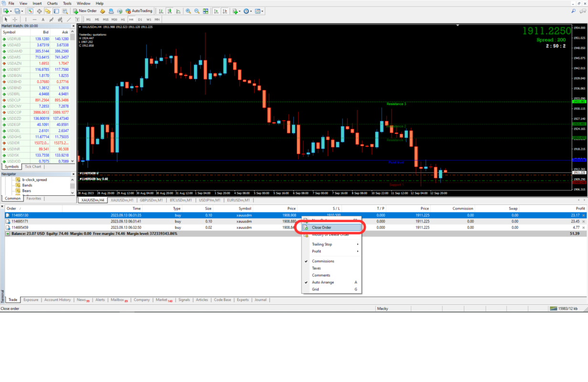The width and height of the screenshot is (588, 382).
Task: Open the Journal terminal tab
Action: click(x=261, y=300)
